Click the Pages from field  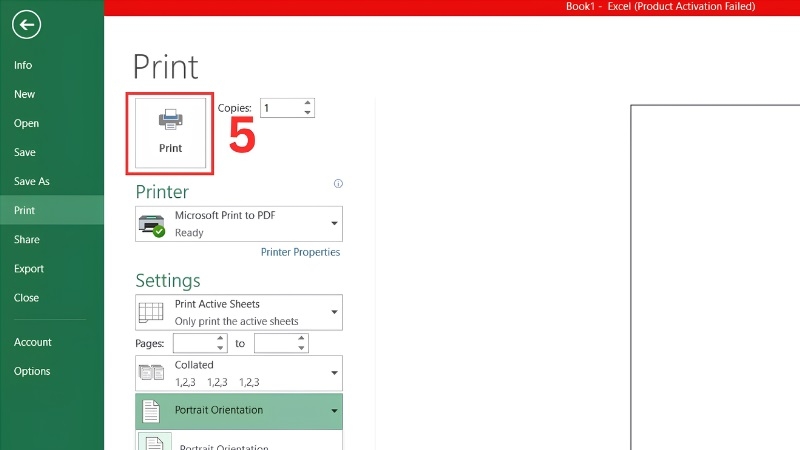[x=194, y=343]
